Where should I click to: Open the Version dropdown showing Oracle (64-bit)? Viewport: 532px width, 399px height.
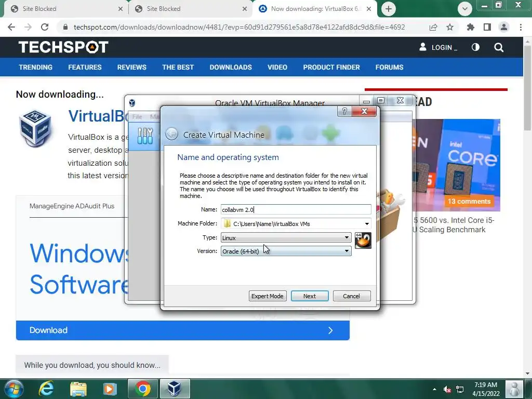(286, 251)
